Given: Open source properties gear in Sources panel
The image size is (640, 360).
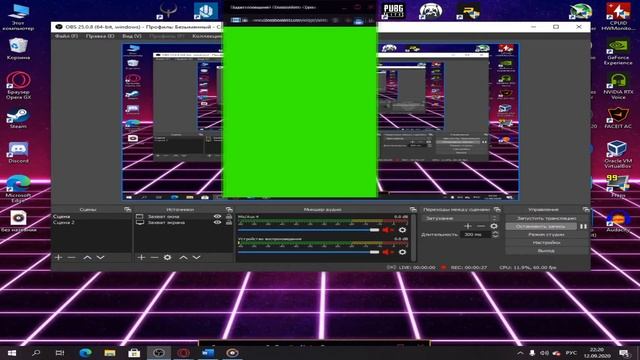Looking at the screenshot, I should pyautogui.click(x=167, y=258).
